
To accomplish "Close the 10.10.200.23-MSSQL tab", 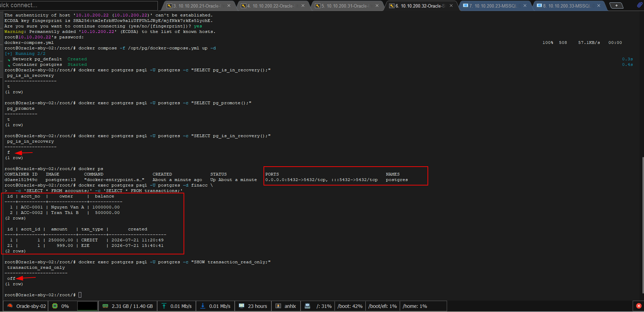I will (x=525, y=5).
